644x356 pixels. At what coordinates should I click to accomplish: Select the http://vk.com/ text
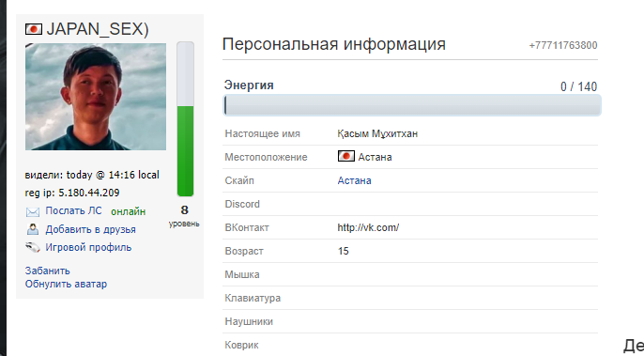point(368,227)
